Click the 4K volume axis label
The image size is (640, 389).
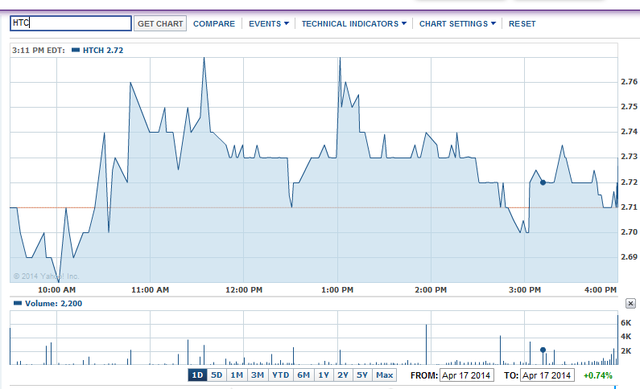[626, 337]
